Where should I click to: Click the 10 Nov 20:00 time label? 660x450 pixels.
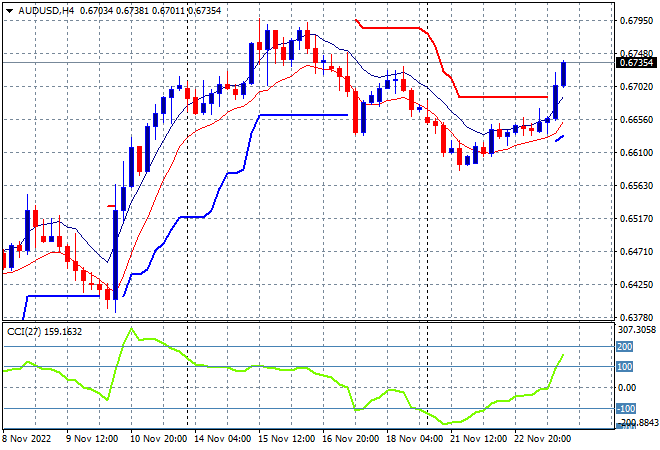(x=158, y=439)
